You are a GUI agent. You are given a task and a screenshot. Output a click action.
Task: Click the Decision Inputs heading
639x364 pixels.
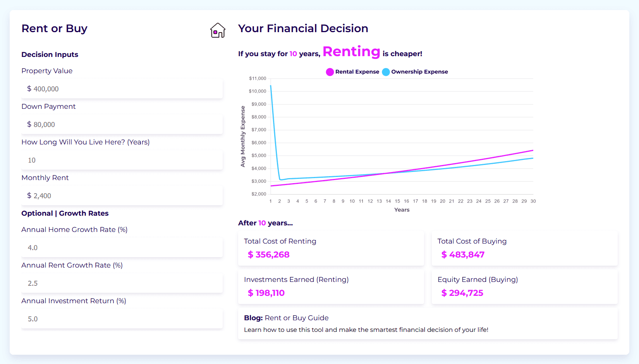pos(50,55)
